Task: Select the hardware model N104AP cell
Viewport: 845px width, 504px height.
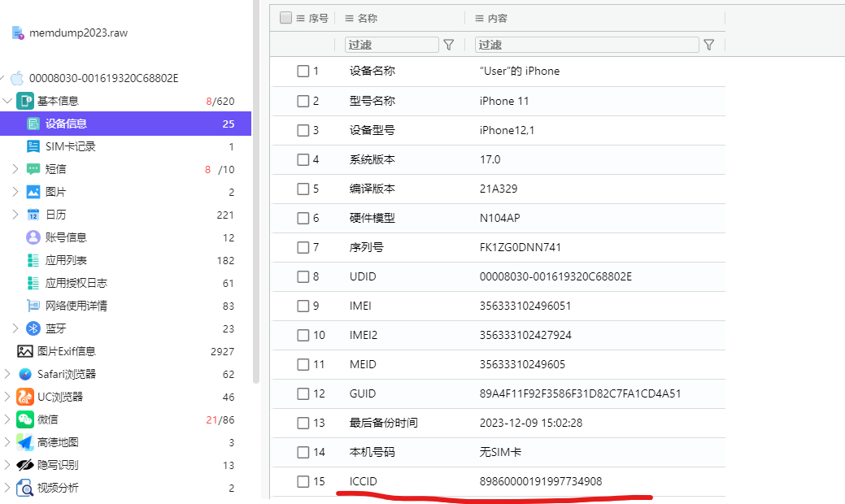Action: tap(499, 218)
